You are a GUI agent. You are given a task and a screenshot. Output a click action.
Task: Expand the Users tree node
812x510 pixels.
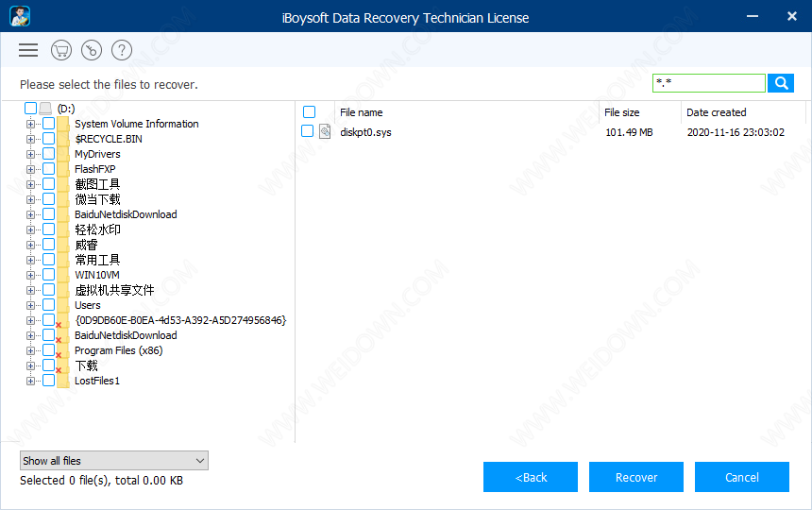[x=30, y=305]
